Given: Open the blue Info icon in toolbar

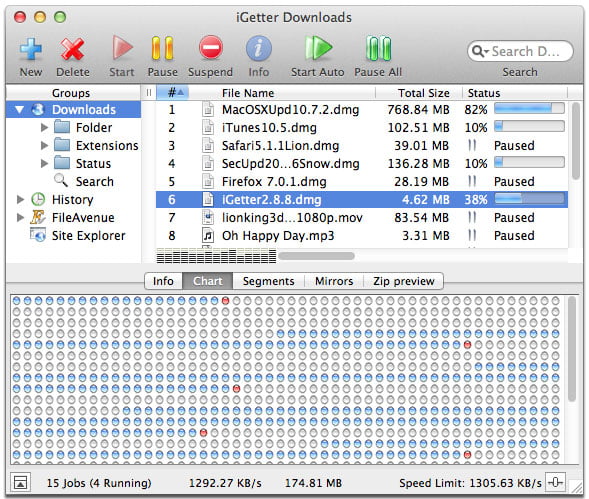Looking at the screenshot, I should click(258, 48).
